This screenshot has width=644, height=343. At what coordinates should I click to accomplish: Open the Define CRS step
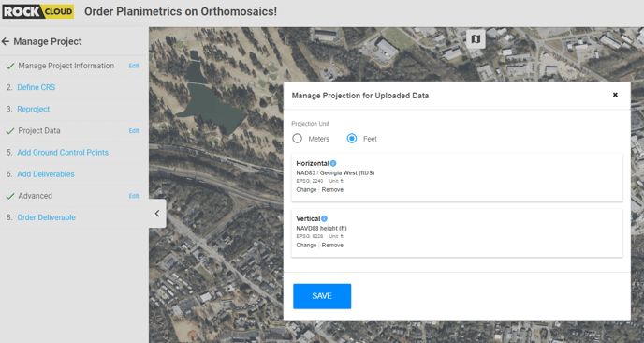coord(37,87)
